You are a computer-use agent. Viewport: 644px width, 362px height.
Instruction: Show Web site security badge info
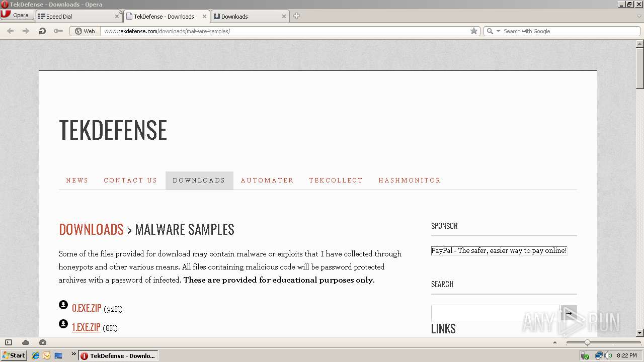pos(85,31)
